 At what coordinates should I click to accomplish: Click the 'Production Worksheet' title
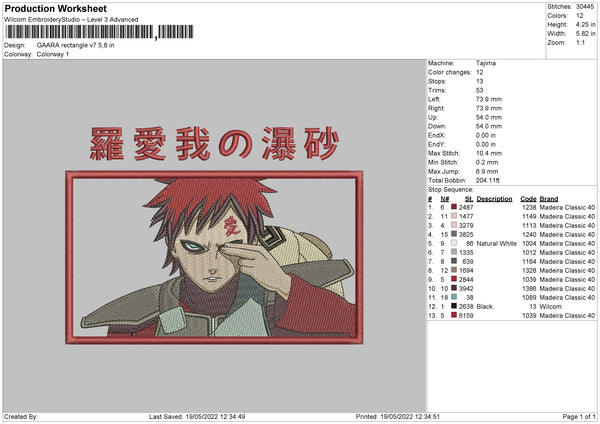[x=56, y=8]
